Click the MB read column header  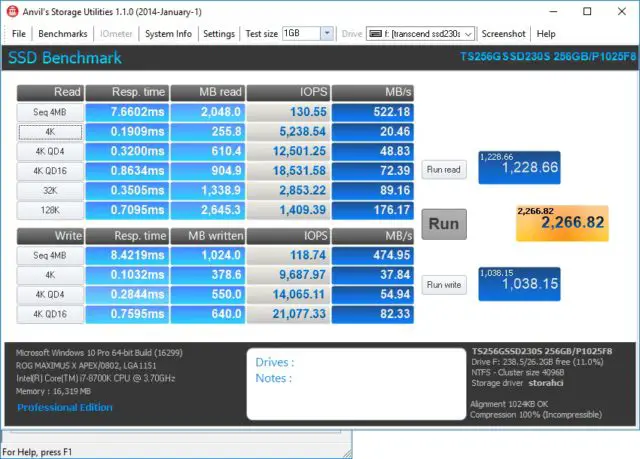[208, 93]
